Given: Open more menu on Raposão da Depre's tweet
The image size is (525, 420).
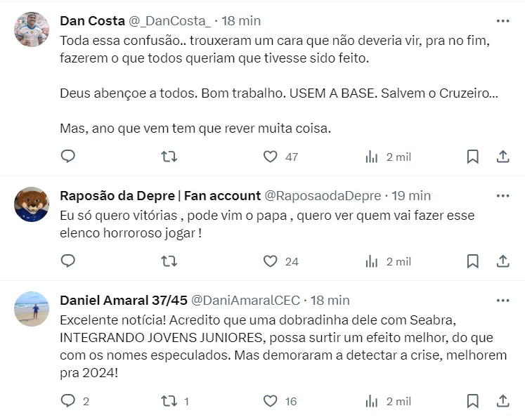Looking at the screenshot, I should 503,195.
